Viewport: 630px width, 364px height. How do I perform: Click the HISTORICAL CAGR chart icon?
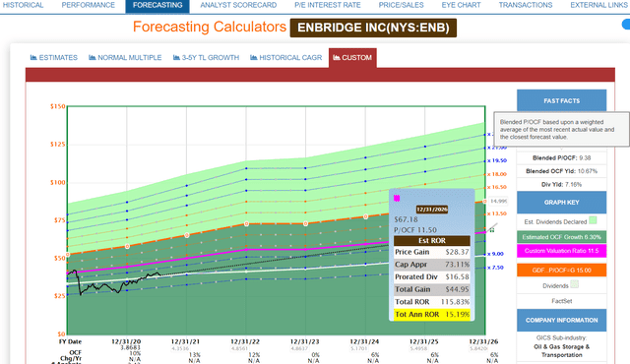[254, 57]
